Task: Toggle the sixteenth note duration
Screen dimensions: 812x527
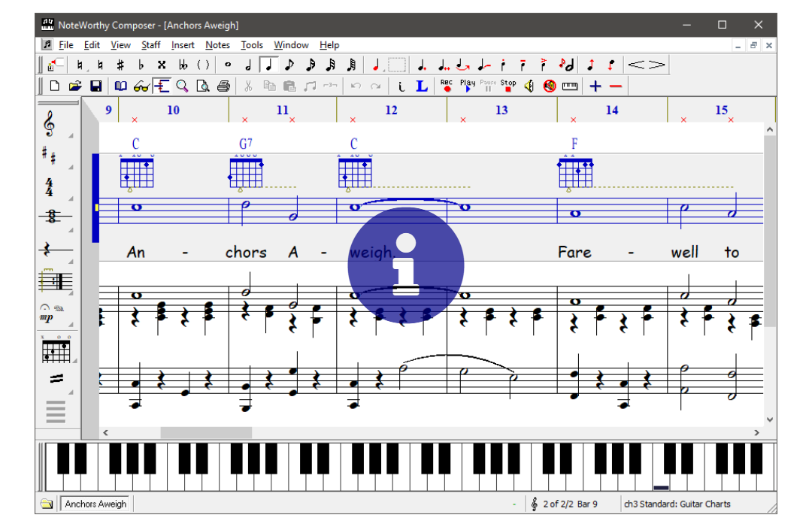Action: pos(310,65)
